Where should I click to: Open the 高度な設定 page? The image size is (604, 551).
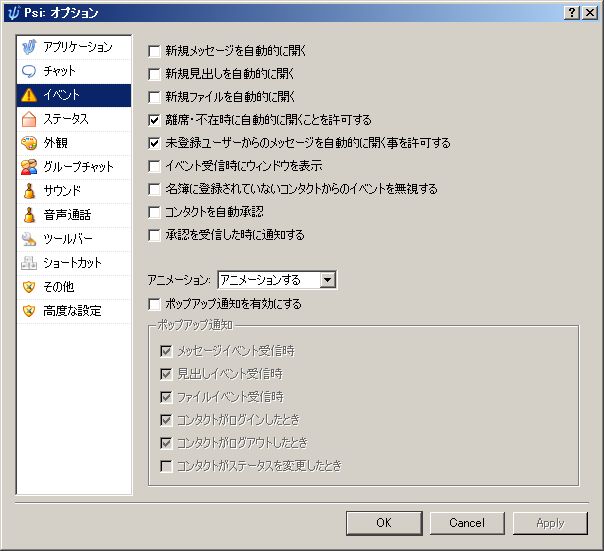[74, 311]
